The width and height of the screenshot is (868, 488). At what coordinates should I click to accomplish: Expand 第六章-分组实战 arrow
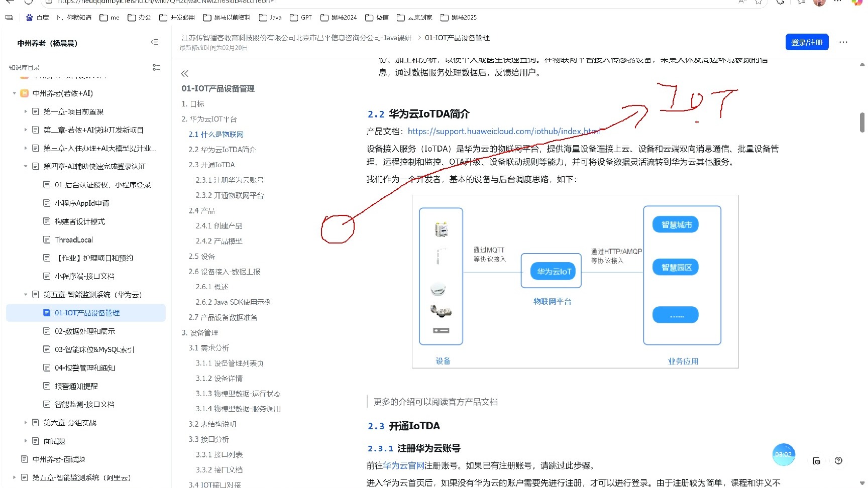point(25,423)
